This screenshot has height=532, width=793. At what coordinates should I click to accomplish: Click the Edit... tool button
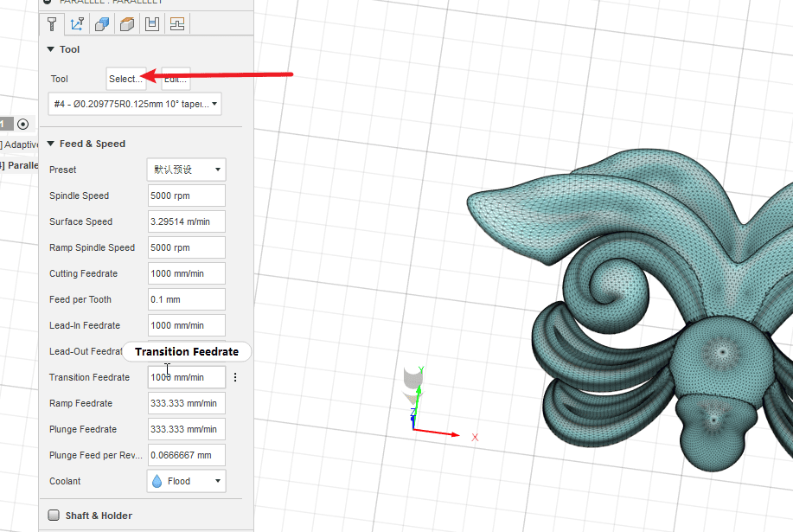tap(176, 79)
